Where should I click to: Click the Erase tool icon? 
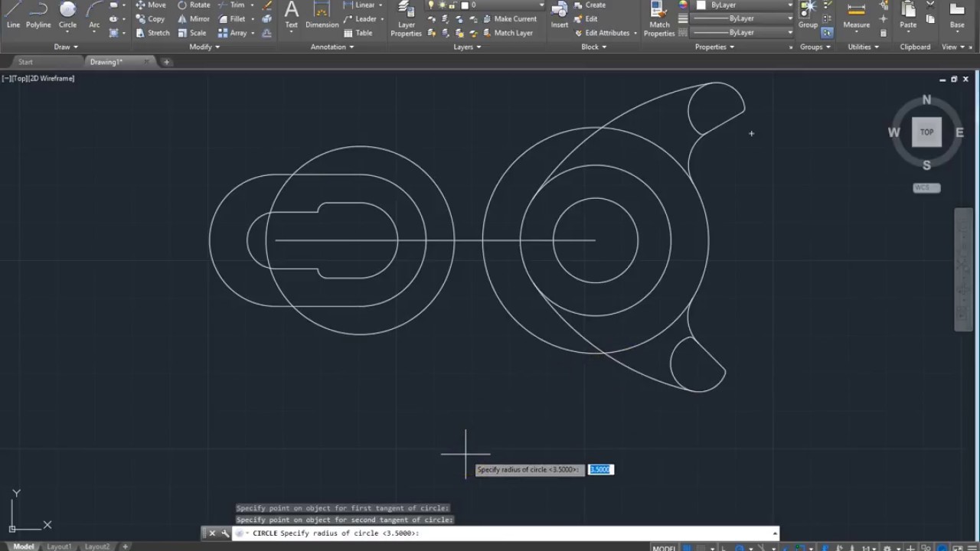point(266,5)
